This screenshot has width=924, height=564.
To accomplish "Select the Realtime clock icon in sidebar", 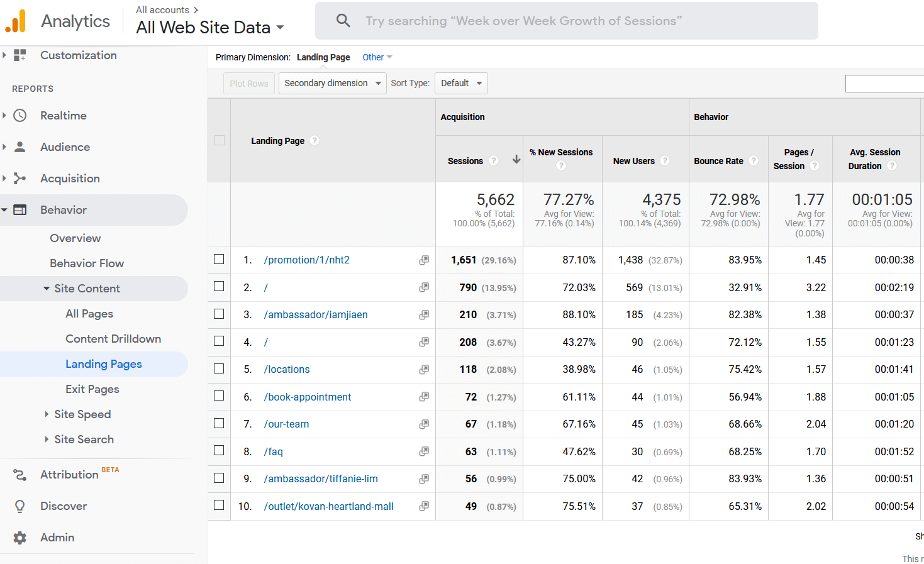I will 19,116.
